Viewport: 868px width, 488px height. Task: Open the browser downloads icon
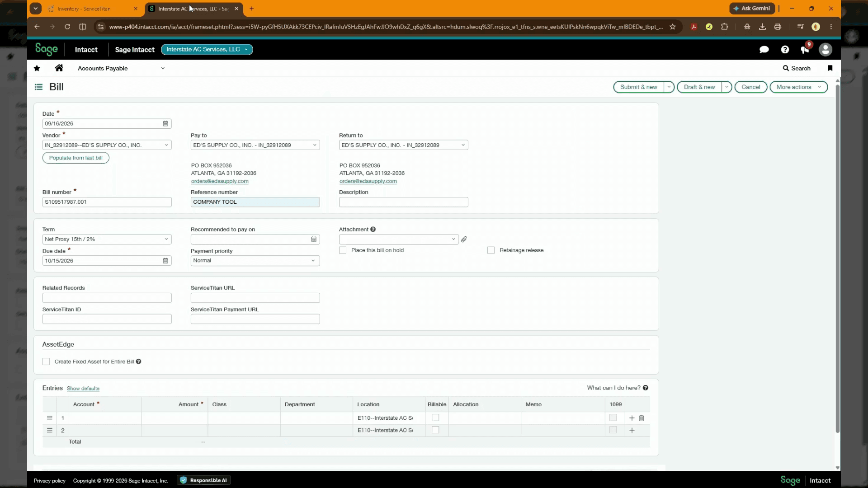point(762,27)
